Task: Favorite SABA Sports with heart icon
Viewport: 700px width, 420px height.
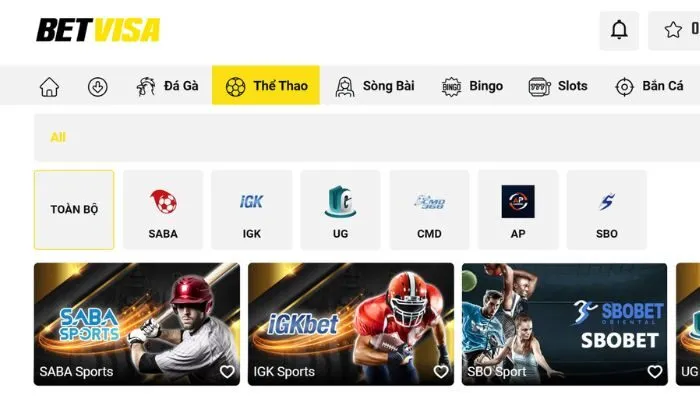Action: click(x=227, y=371)
